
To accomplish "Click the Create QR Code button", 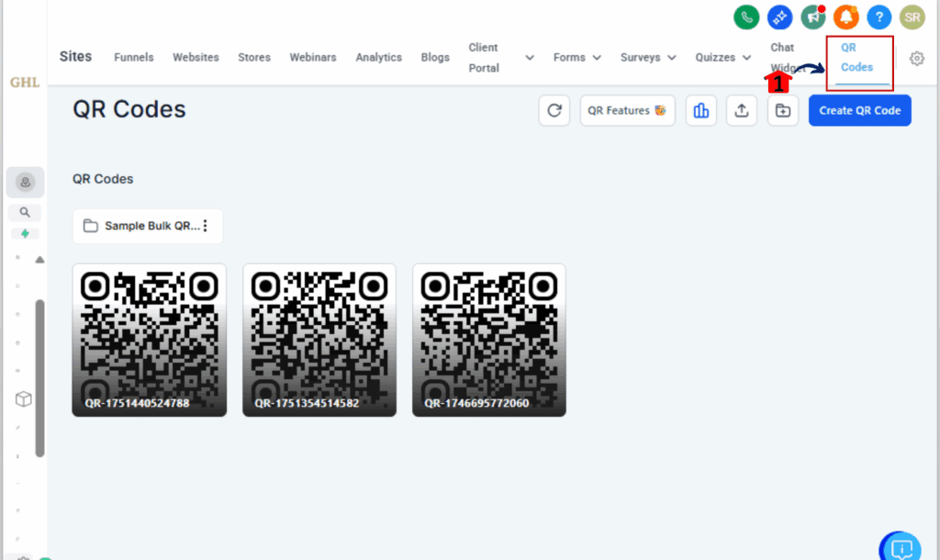I will click(859, 110).
